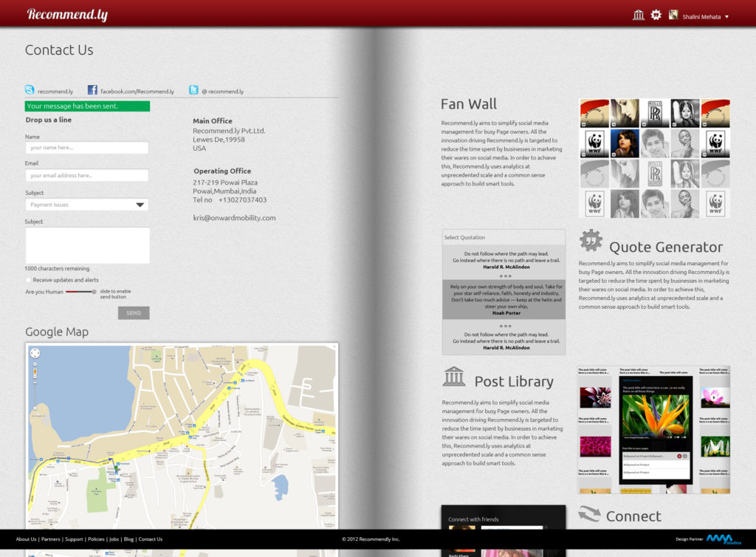The height and width of the screenshot is (557, 756).
Task: Click the SEND button
Action: click(x=134, y=313)
